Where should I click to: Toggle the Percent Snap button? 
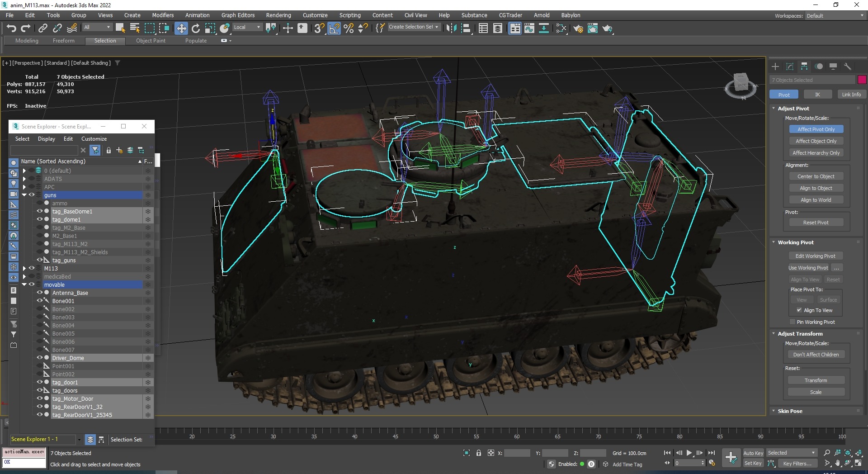[x=349, y=28]
